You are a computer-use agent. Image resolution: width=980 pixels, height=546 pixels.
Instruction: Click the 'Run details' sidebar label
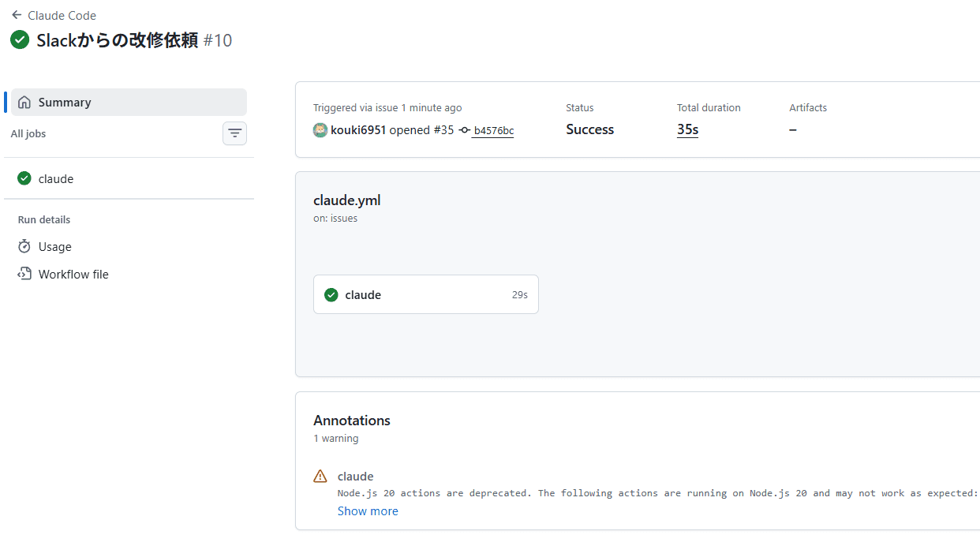pos(44,219)
